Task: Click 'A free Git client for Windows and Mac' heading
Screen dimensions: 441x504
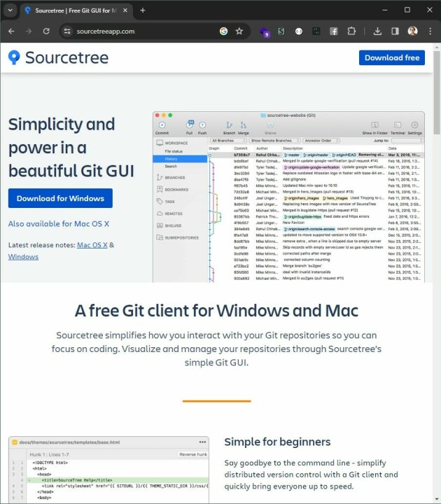Action: 216,311
